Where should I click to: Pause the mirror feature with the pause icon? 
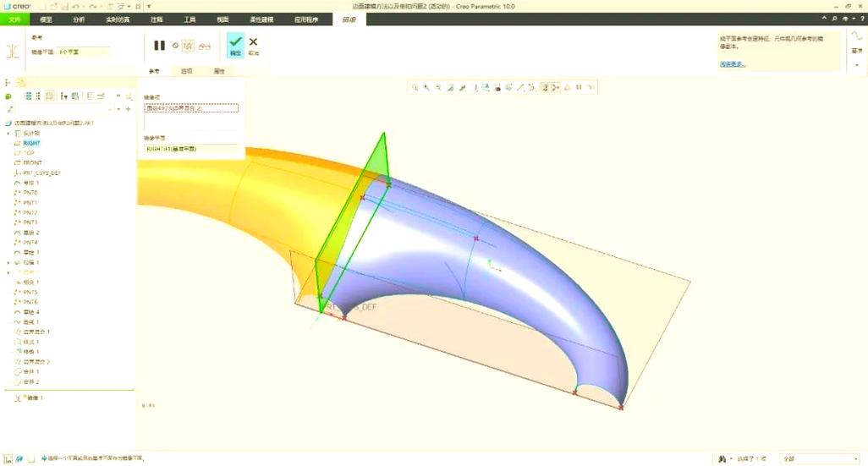click(x=159, y=46)
